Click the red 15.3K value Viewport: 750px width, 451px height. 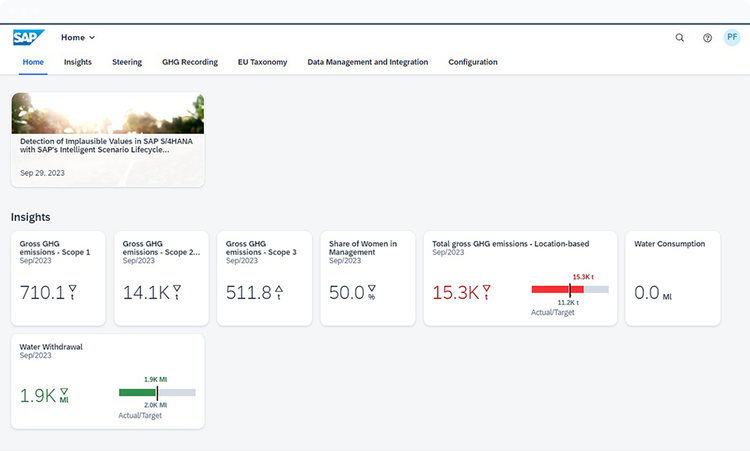(456, 292)
